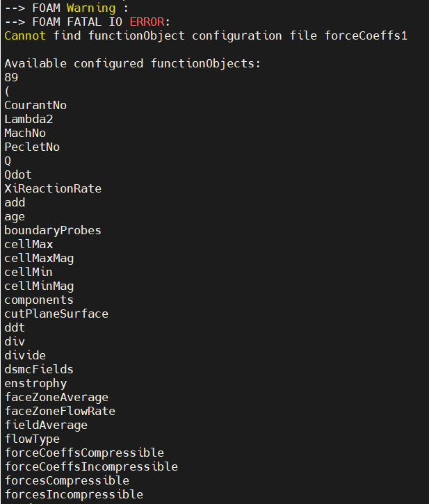
Task: Click the cellMaxMag entry
Action: click(x=39, y=259)
